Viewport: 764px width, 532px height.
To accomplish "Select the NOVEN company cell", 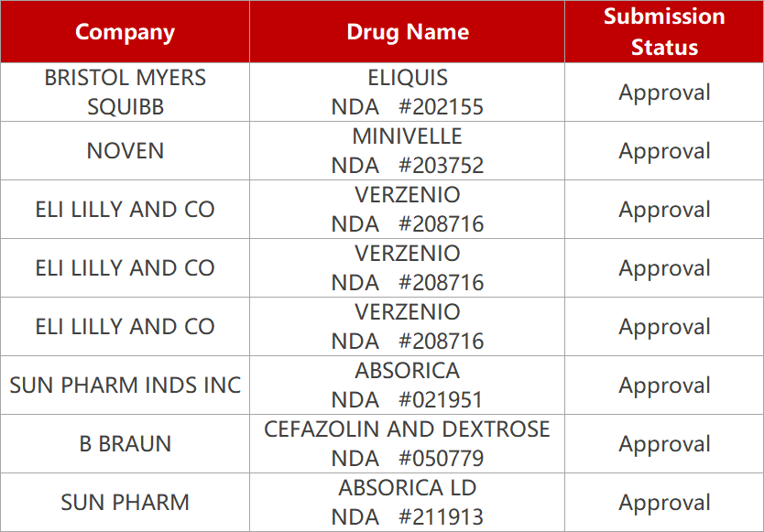I will (x=125, y=151).
